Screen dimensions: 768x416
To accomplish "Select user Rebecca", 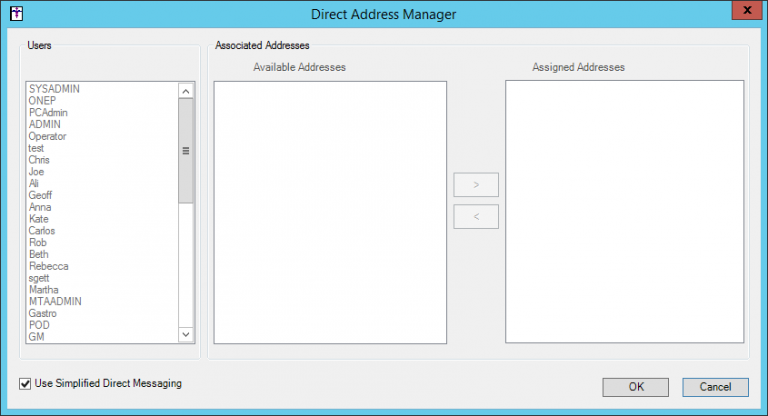I will click(49, 266).
